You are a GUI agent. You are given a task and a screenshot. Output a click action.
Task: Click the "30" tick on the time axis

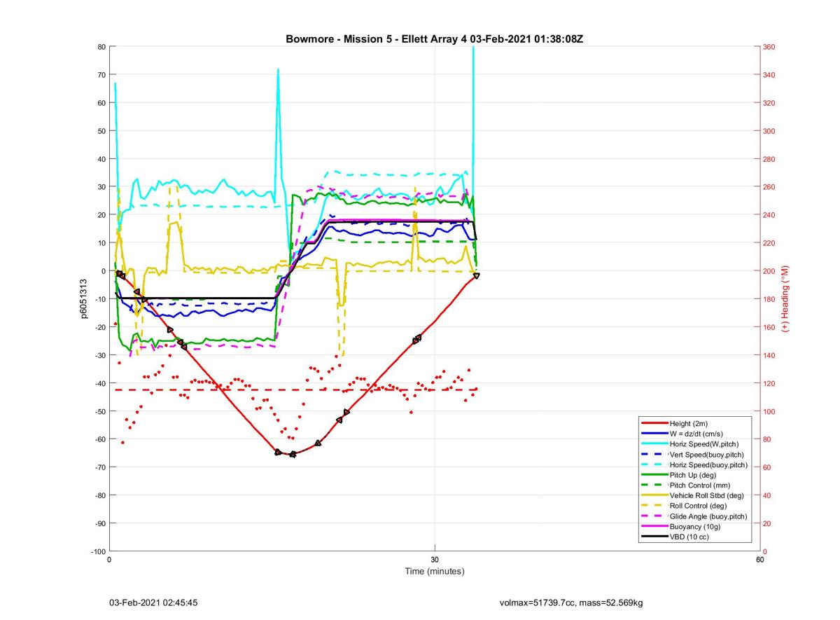click(x=435, y=560)
